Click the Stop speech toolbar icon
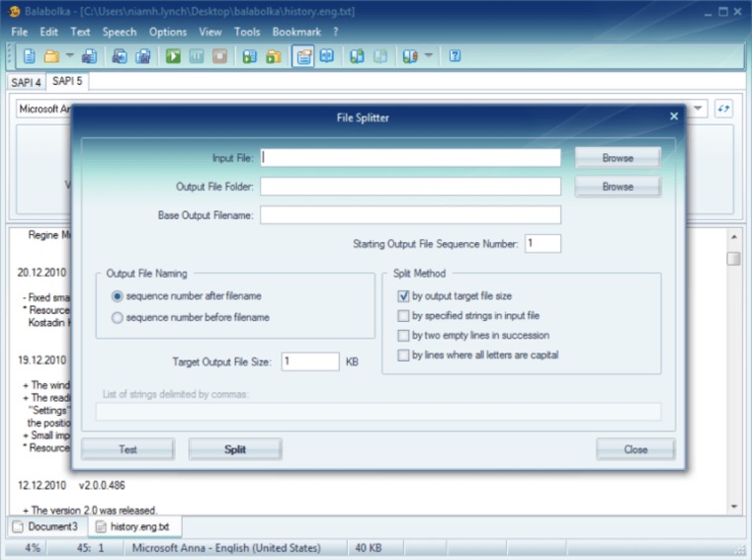752x560 pixels. tap(219, 56)
